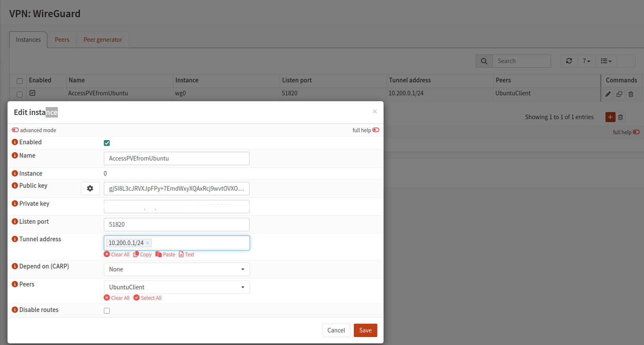
Task: Check the Disable routes checkbox
Action: click(107, 311)
